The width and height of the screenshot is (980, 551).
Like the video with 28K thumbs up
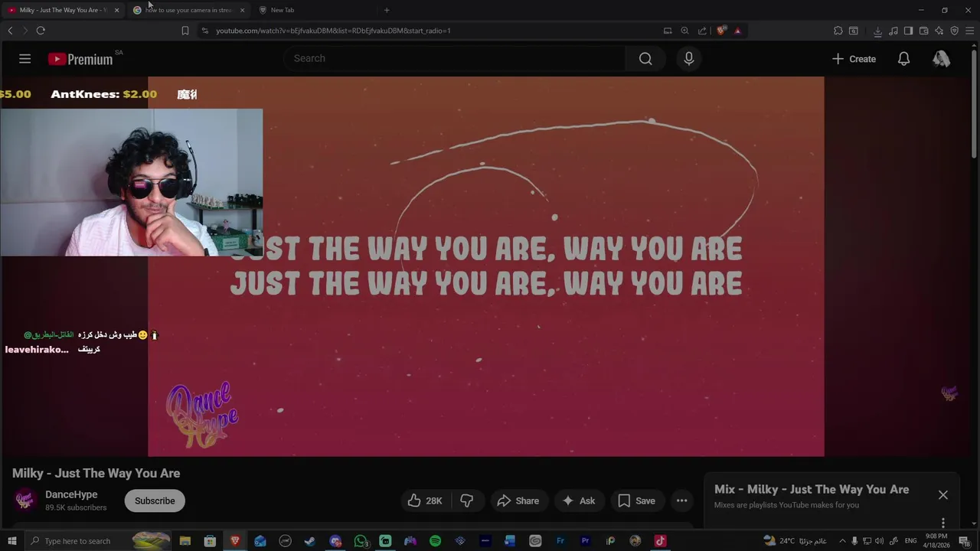425,500
